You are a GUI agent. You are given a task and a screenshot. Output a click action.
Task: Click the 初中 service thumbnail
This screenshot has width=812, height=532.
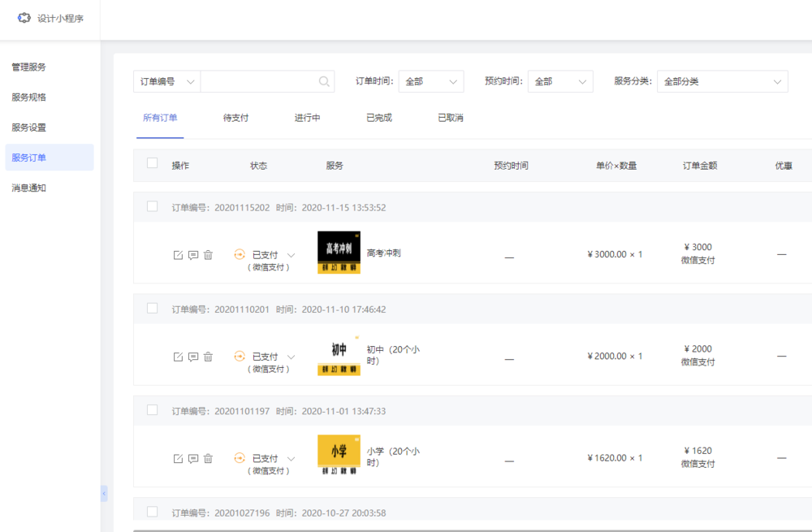[339, 354]
